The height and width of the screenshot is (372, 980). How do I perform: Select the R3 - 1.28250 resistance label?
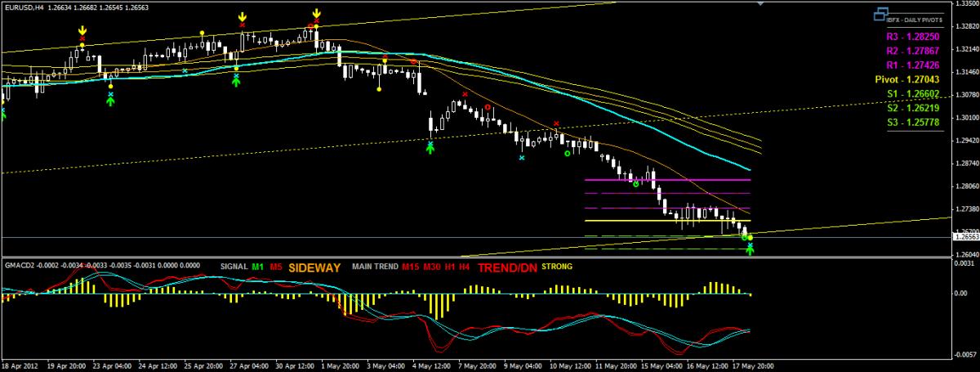click(x=912, y=37)
